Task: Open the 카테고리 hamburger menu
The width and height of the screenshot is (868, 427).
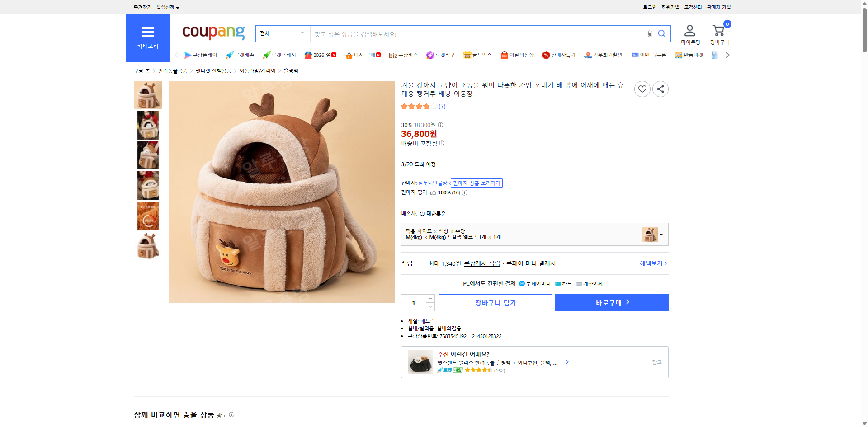Action: (x=148, y=32)
